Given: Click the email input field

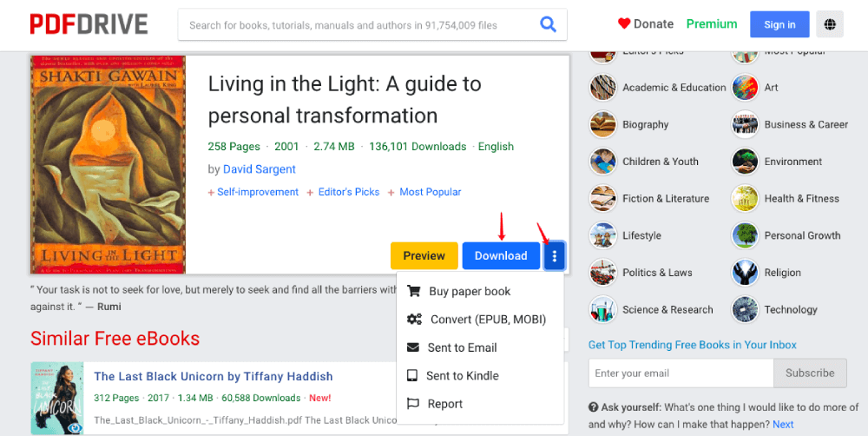Looking at the screenshot, I should 681,373.
